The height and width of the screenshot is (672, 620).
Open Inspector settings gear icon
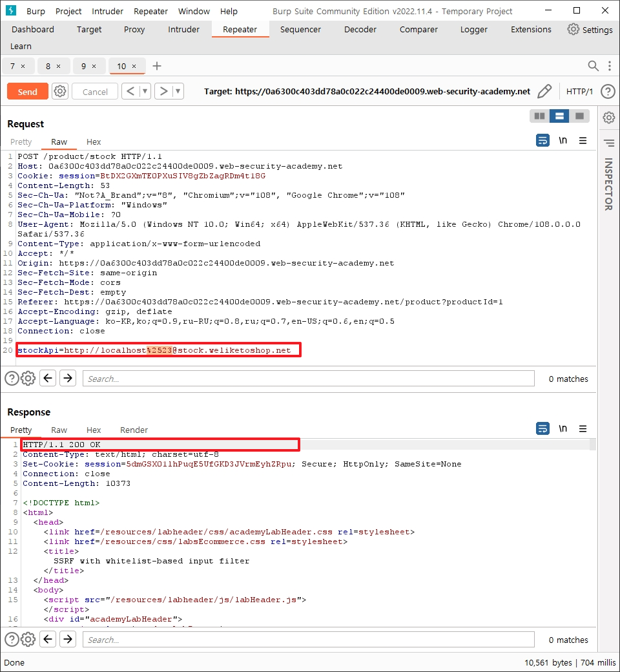[x=608, y=117]
